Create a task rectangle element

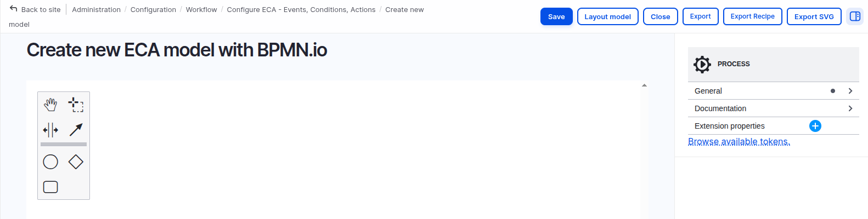50,187
